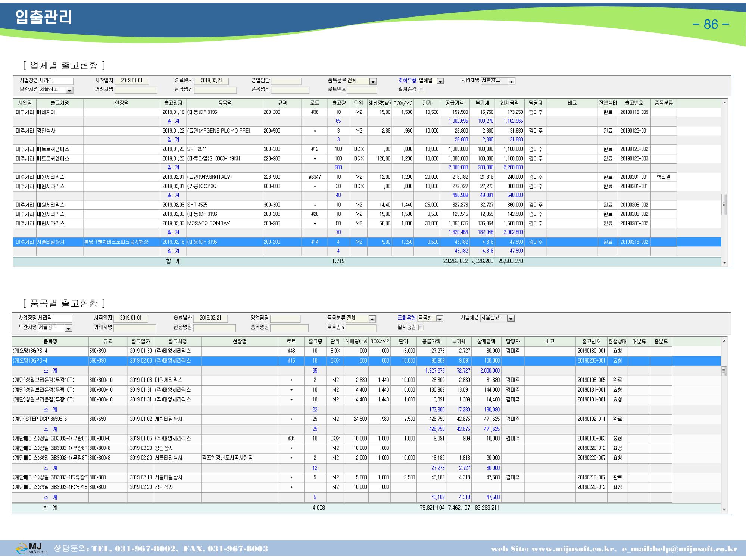Click down arrow of the upper table's scrollbar
Screen dimensions: 746x560
click(x=724, y=263)
